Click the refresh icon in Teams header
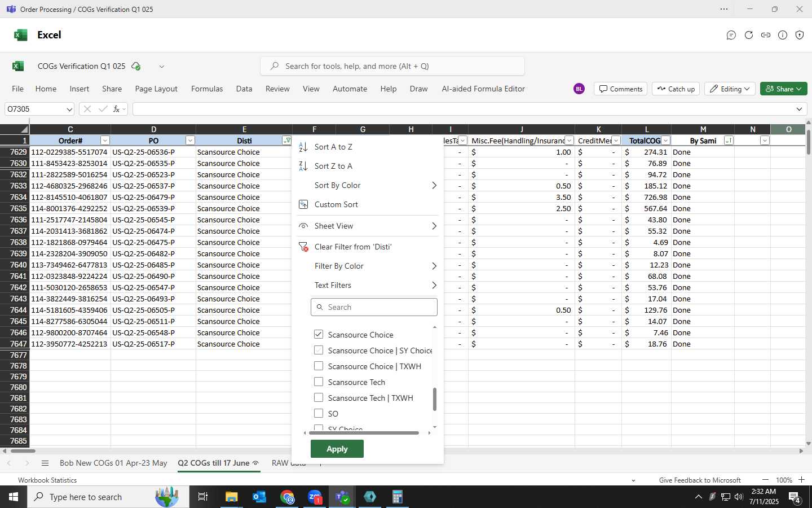Screen dimensions: 812x508 [x=749, y=35]
